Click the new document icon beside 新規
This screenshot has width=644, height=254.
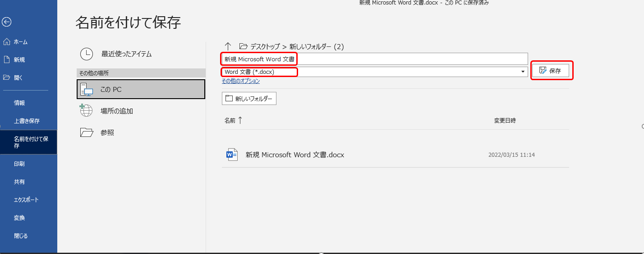click(6, 59)
